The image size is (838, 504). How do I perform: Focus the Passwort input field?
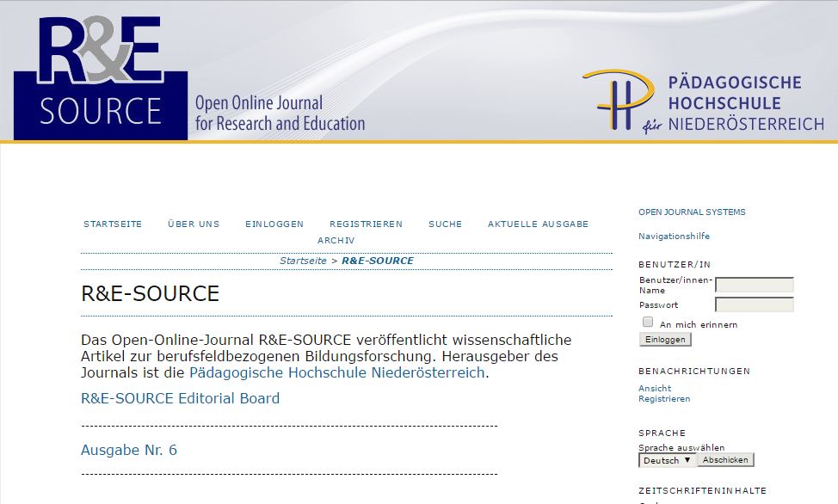(x=755, y=304)
